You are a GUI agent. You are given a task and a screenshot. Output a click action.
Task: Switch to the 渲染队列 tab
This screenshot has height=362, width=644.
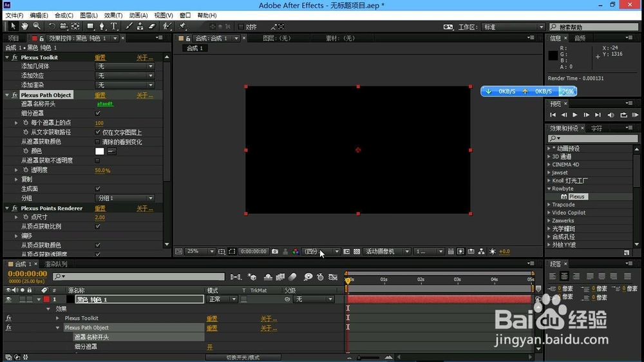(56, 264)
